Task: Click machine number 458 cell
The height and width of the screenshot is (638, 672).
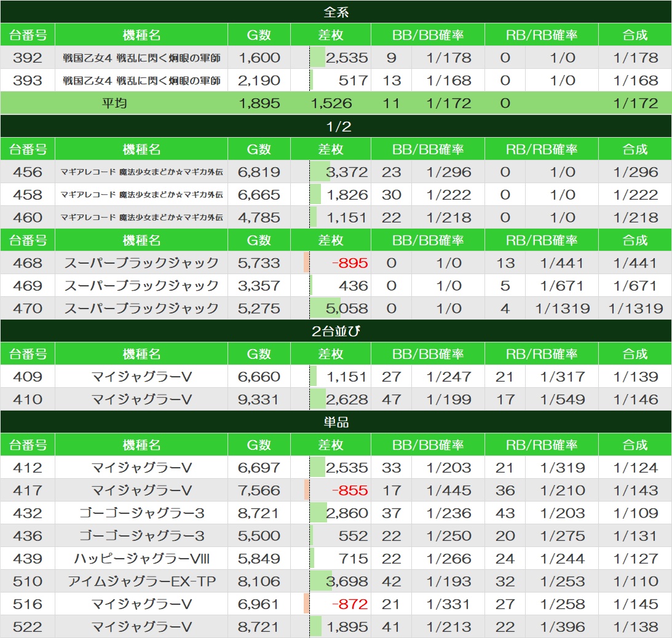Action: 28,194
